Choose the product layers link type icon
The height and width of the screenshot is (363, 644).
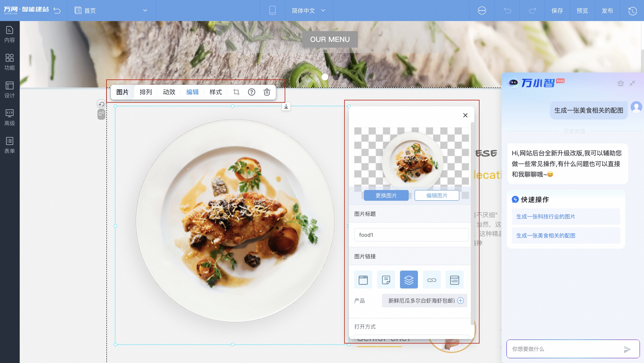pos(409,280)
